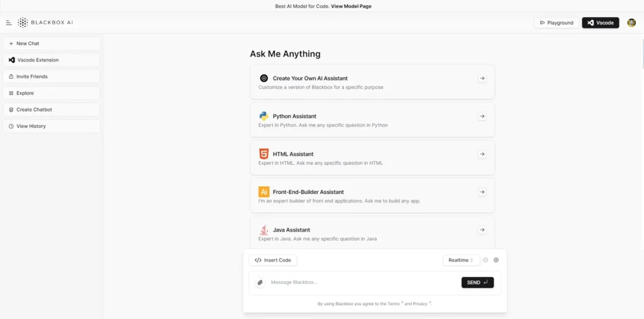Open the arrow button on Python Assistant card
644x319 pixels.
click(x=482, y=116)
